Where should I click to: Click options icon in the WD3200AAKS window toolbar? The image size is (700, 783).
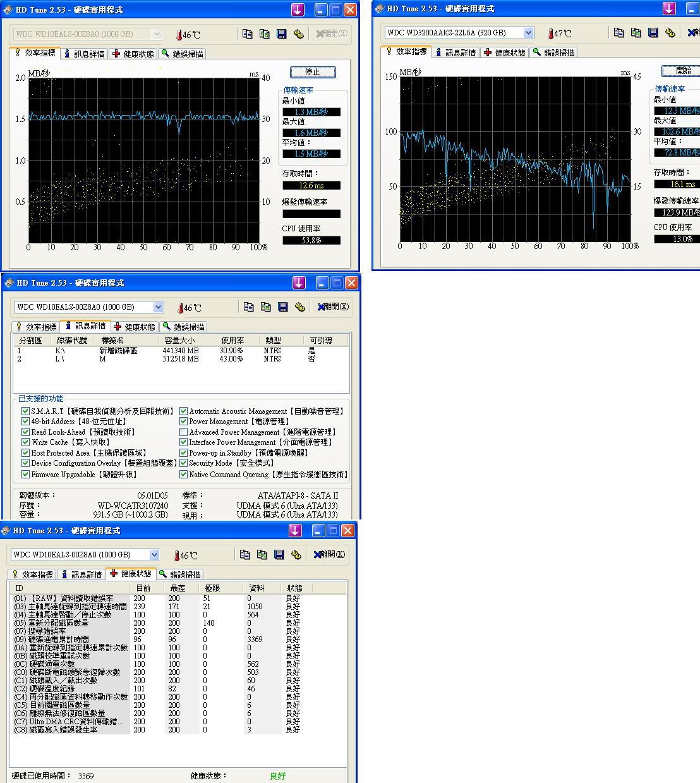[670, 33]
